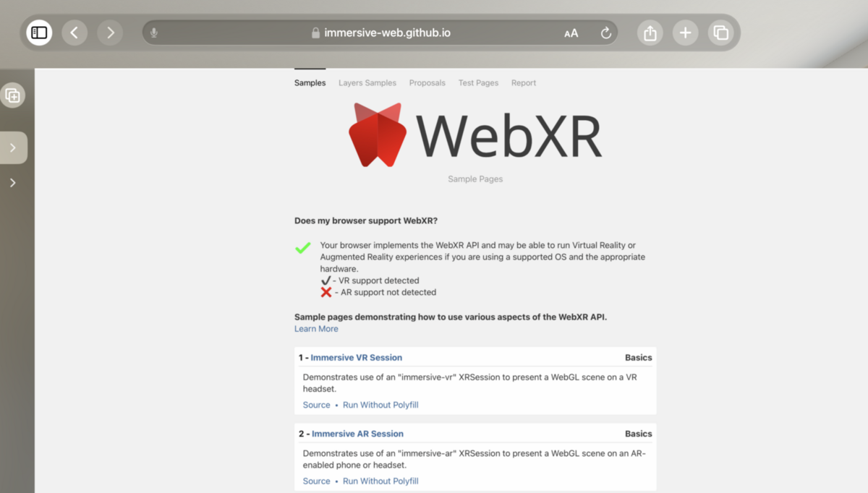Open the Immersive AR Session sample
This screenshot has height=493, width=868.
point(357,434)
